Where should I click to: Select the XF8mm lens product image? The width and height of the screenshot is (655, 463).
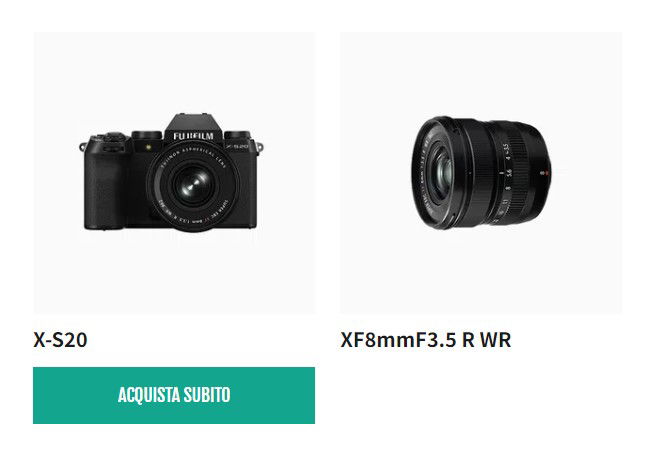481,173
